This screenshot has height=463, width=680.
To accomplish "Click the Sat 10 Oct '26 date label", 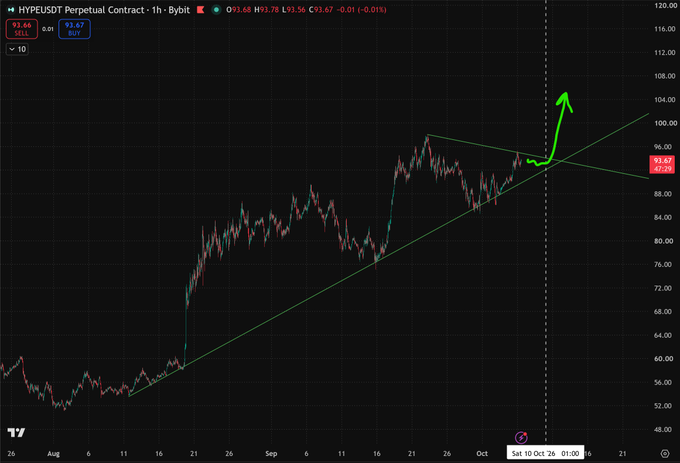I will [545, 453].
